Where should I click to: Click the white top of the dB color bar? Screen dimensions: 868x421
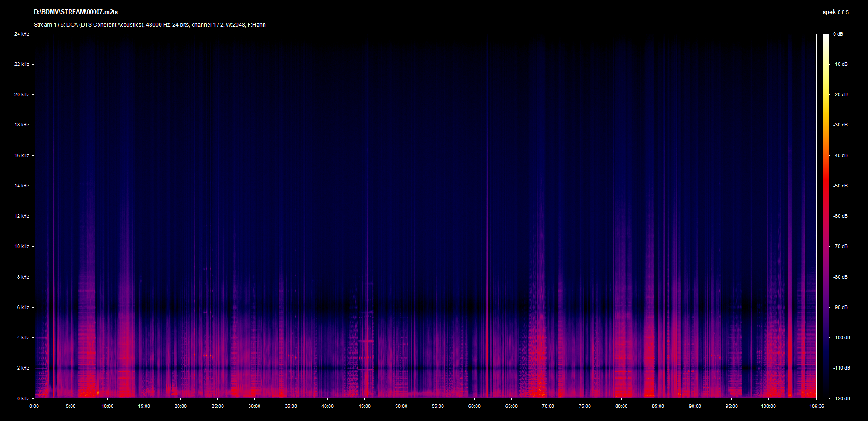click(826, 36)
